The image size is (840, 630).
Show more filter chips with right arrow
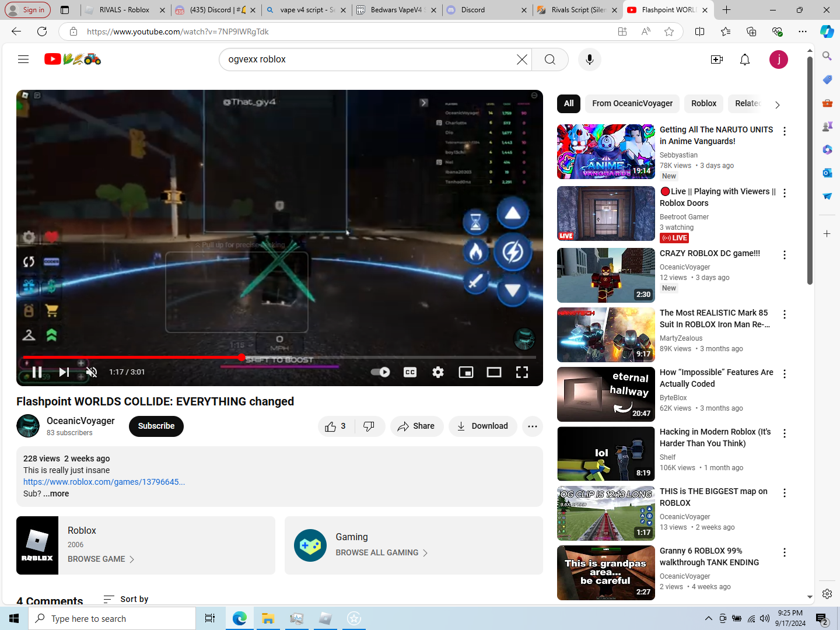(777, 104)
